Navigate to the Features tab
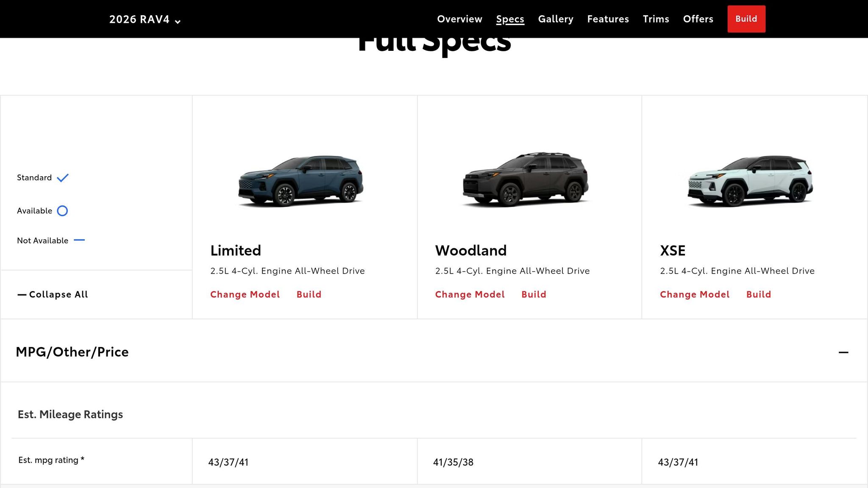This screenshot has height=488, width=868. pyautogui.click(x=608, y=19)
